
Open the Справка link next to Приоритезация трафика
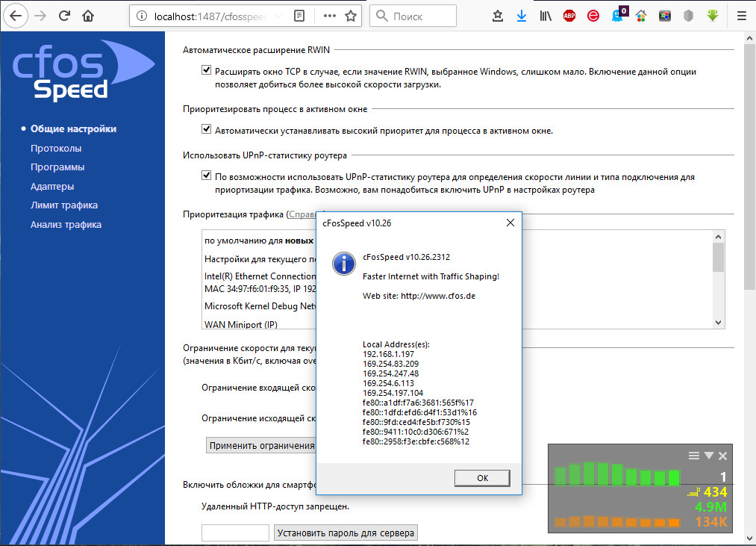point(304,214)
